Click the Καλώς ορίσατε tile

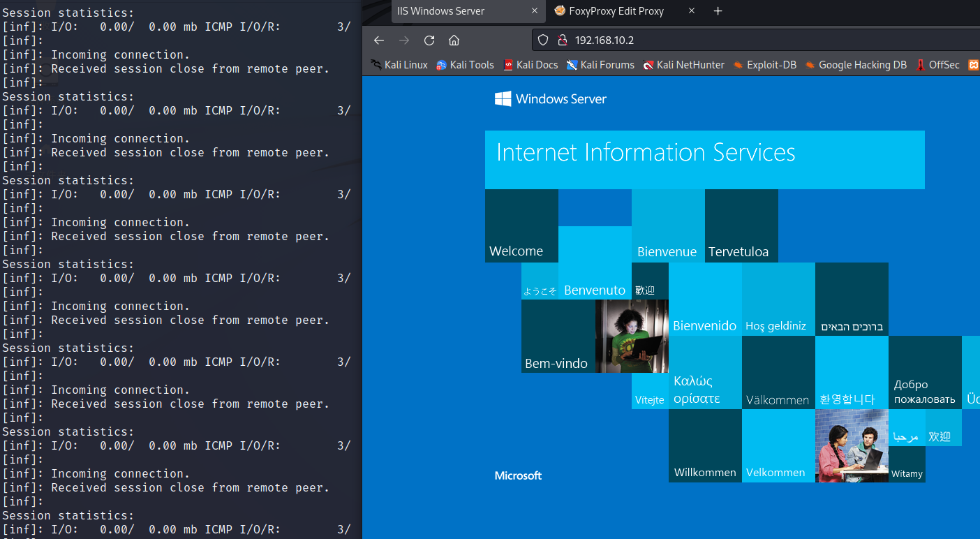click(705, 373)
